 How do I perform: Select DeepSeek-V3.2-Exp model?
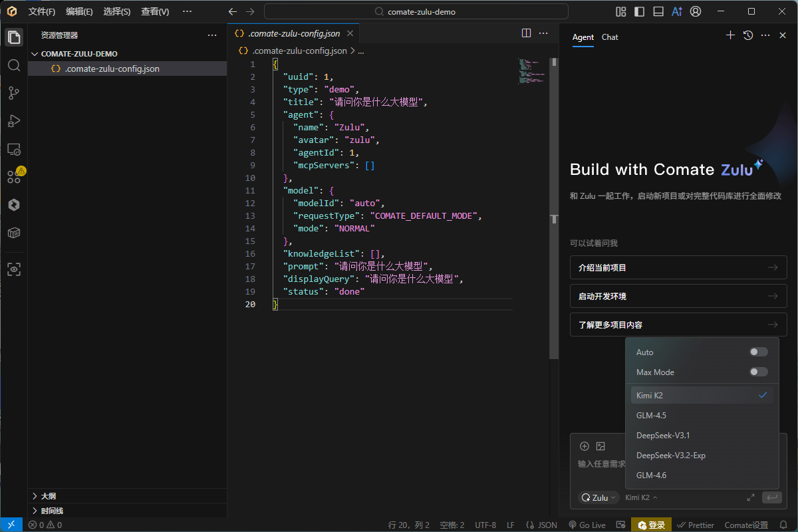[702, 456]
